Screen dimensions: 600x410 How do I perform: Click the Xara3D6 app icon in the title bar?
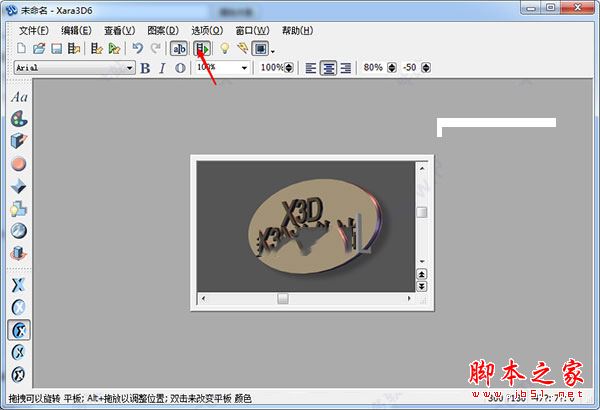coord(11,10)
